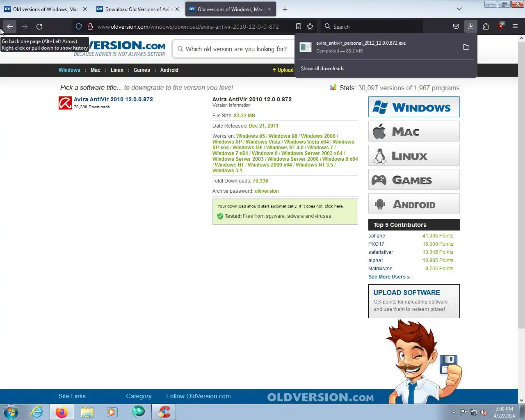
Task: Go back one page with back arrow
Action: point(10,27)
